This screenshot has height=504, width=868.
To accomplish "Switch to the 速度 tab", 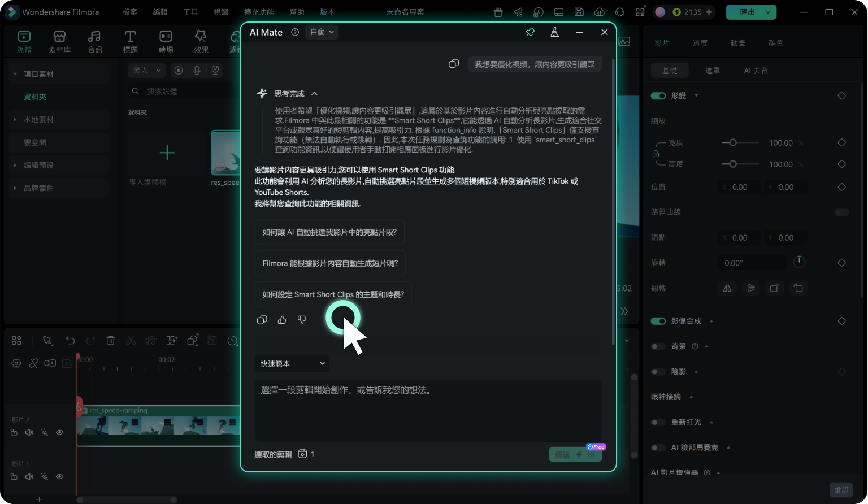I will point(700,43).
